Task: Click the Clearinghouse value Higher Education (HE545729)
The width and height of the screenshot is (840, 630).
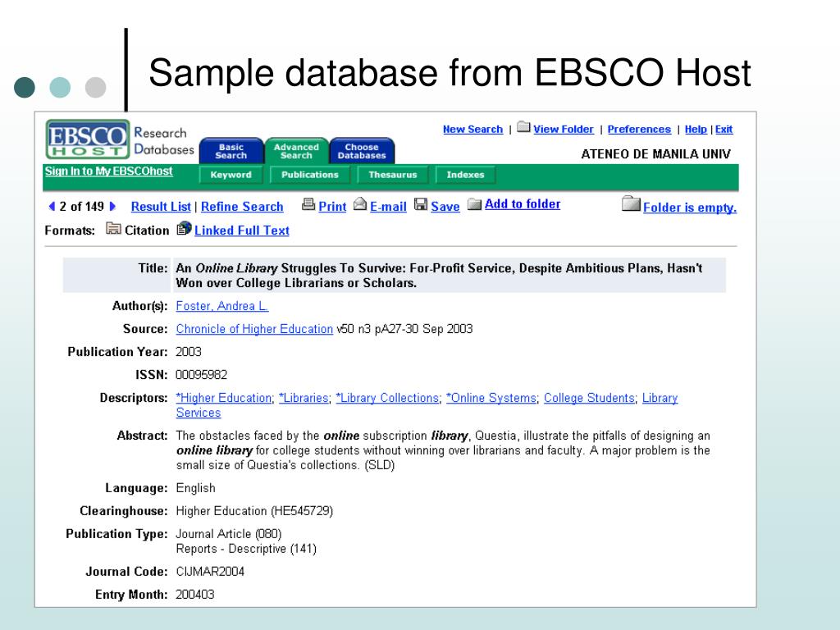Action: [254, 511]
